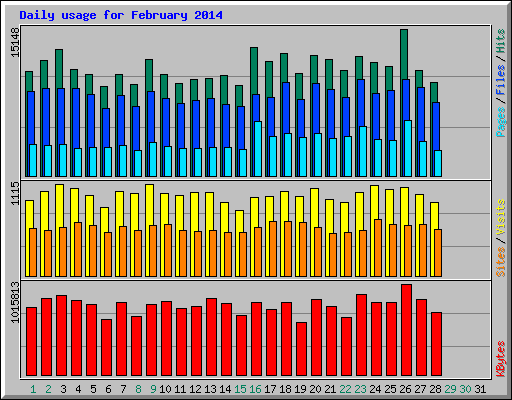Click the '1115' visits axis value
This screenshot has width=512, height=400.
click(x=15, y=194)
